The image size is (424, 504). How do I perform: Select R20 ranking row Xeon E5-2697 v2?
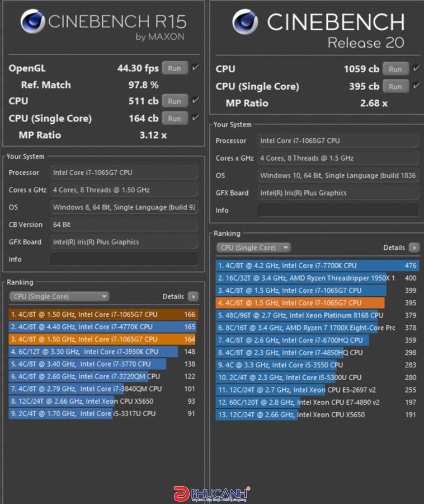coord(317,390)
